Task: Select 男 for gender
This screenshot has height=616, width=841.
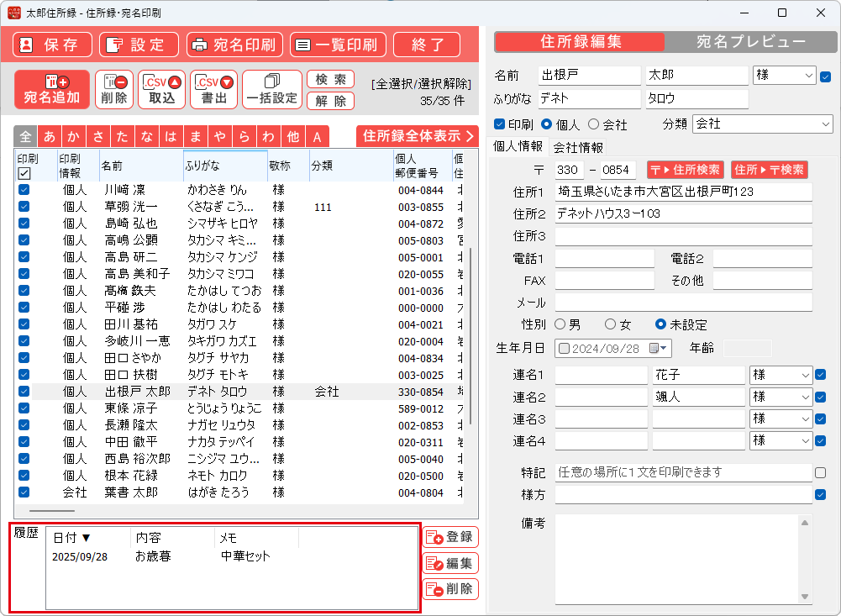Action: (x=561, y=324)
